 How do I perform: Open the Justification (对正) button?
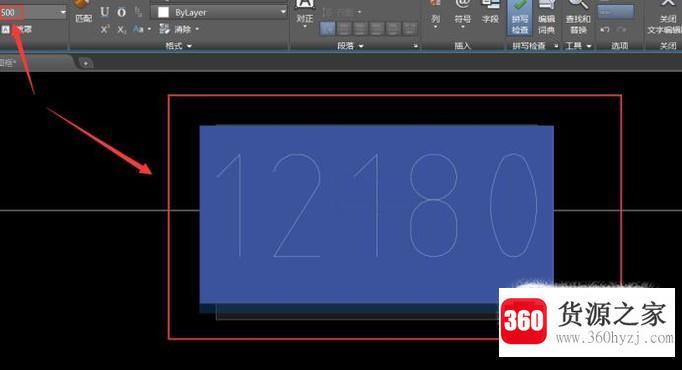point(304,13)
